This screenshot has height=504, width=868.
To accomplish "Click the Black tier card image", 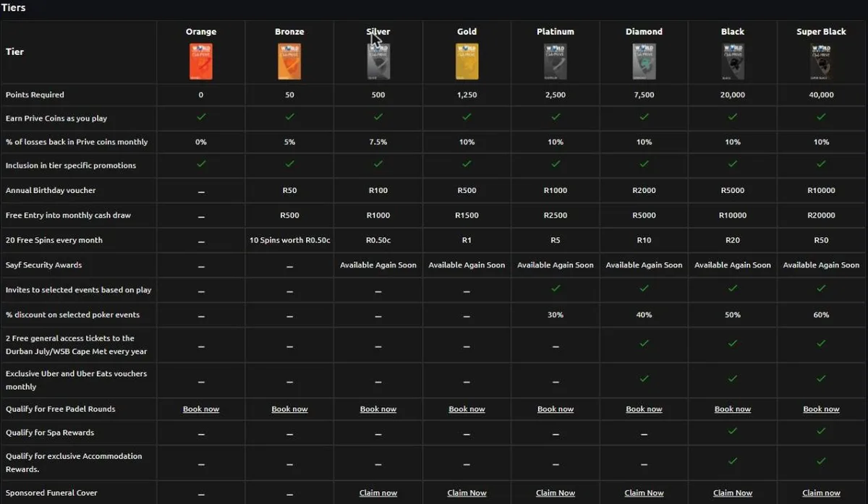I will click(733, 61).
